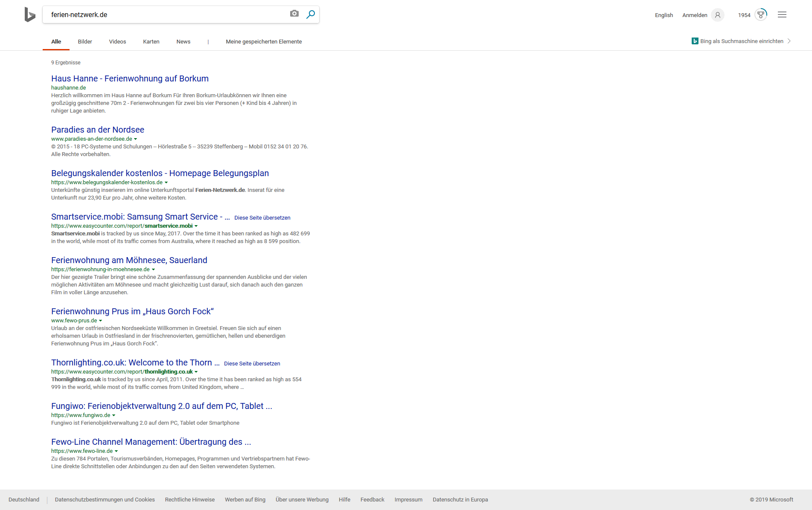This screenshot has width=812, height=510.
Task: Switch language to English
Action: [x=664, y=15]
